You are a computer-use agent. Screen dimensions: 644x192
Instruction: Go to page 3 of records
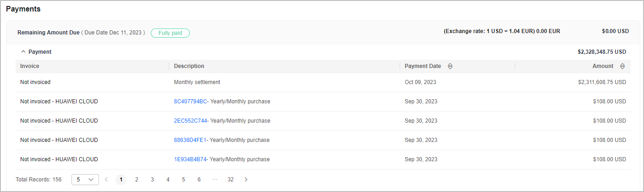152,180
